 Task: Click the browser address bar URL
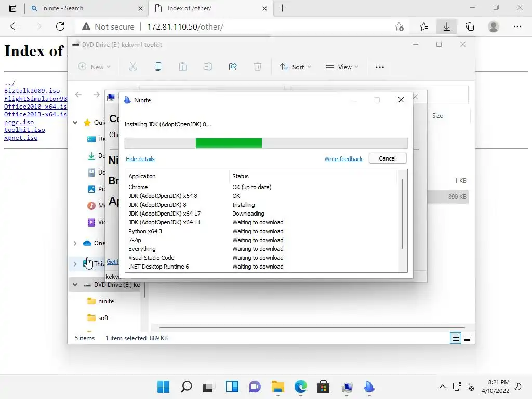coord(185,27)
